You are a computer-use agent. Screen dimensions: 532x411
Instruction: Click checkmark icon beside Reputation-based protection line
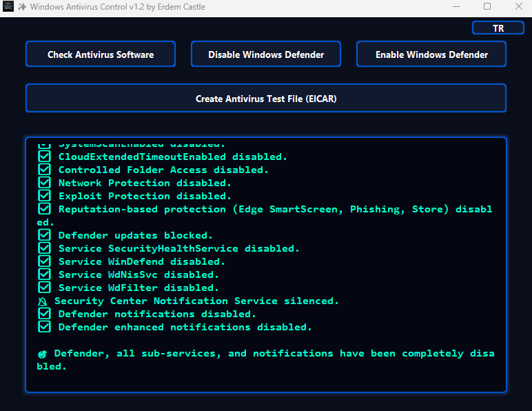[x=44, y=209]
